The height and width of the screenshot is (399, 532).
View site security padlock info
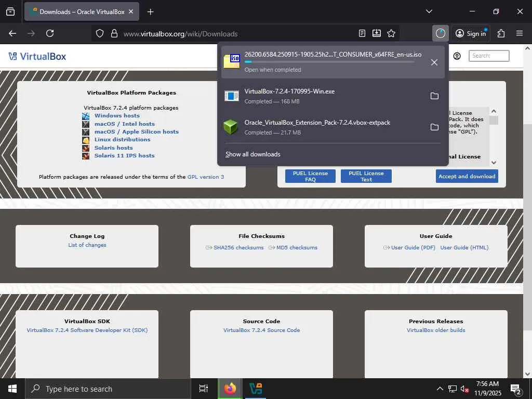pos(114,33)
